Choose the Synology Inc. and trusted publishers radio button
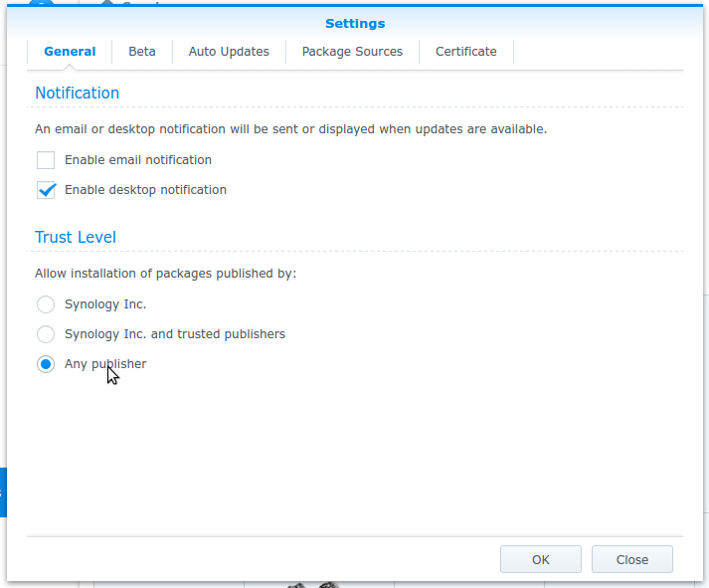This screenshot has width=709, height=588. [x=46, y=334]
